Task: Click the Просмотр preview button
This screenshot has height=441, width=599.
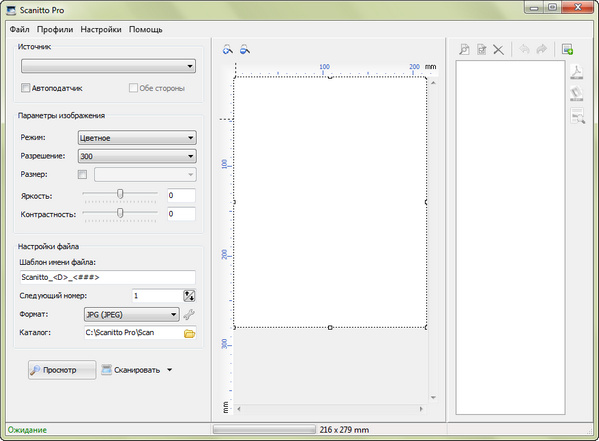Action: [x=62, y=370]
